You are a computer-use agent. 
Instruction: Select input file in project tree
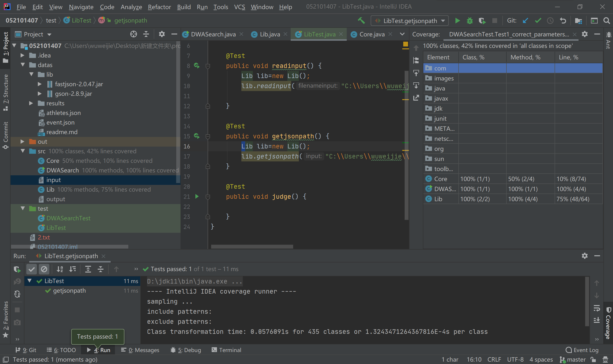tap(95, 180)
